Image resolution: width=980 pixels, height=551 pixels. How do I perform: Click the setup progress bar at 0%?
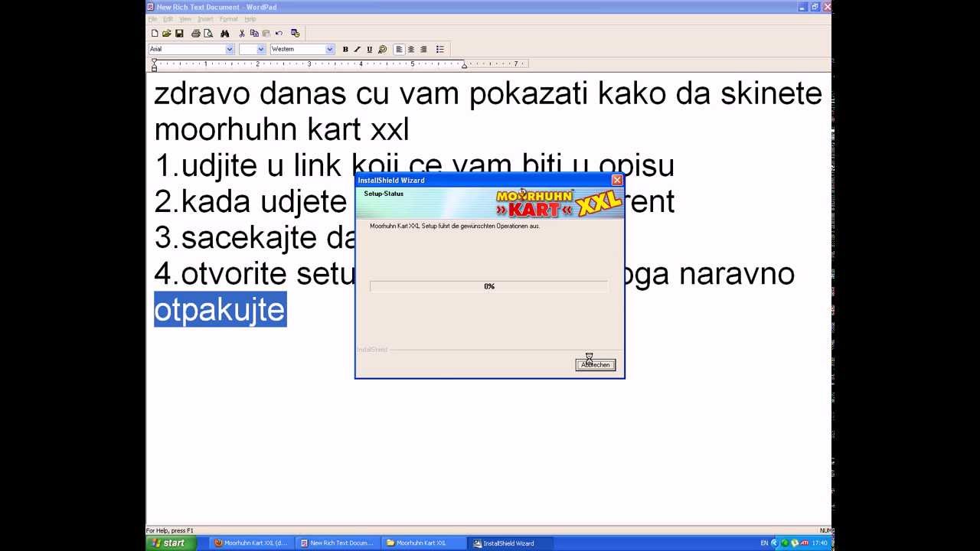tap(489, 286)
